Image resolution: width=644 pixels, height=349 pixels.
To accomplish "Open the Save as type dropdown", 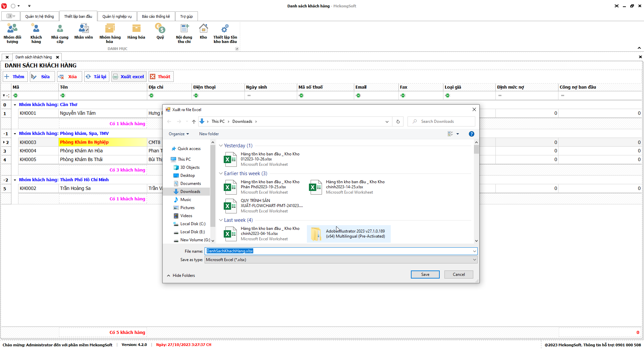I will [341, 260].
